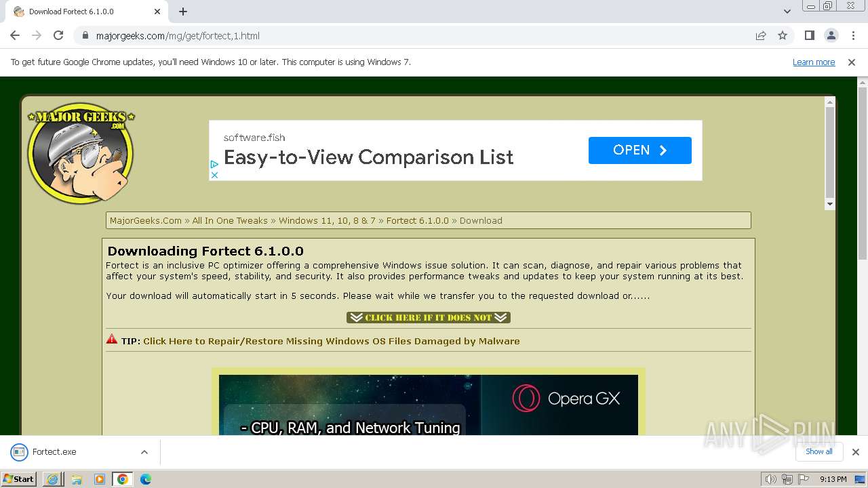Open the Fortect 6.1.0.0 breadcrumb link

tap(418, 220)
